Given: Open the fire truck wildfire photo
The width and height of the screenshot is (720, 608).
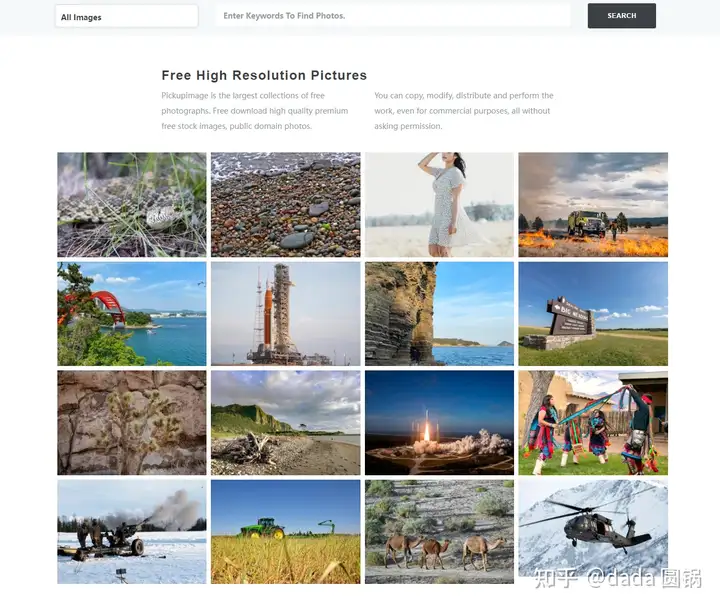Looking at the screenshot, I should click(593, 205).
